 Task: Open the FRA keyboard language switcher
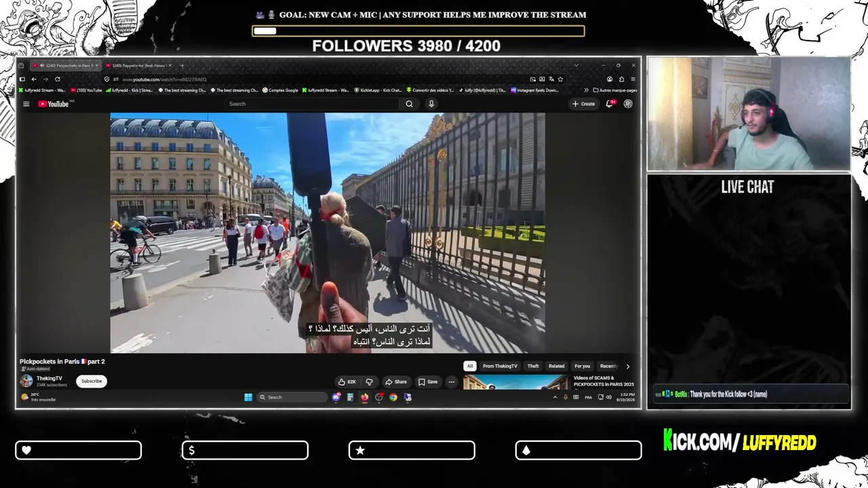(x=588, y=397)
